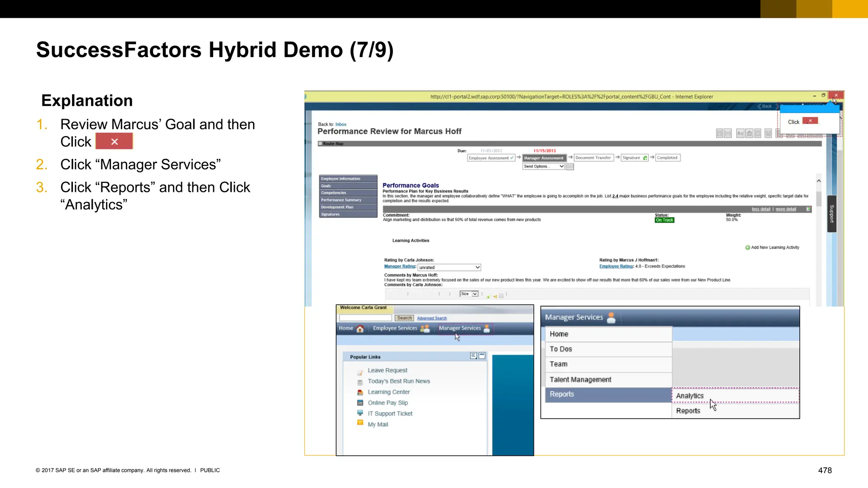
Task: Click the Manager Assessment route step
Action: click(x=544, y=158)
